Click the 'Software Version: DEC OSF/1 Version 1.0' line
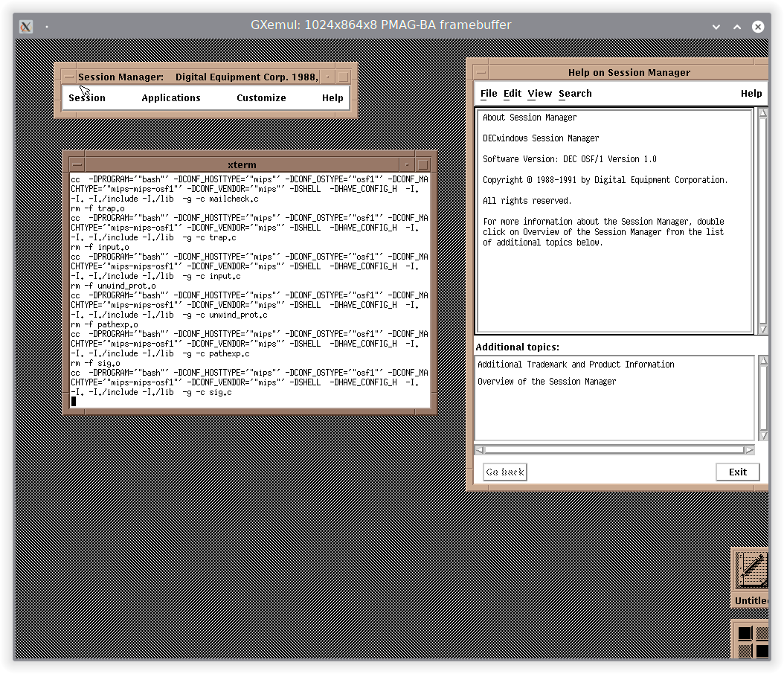Screen dimensions: 784x674 [570, 159]
